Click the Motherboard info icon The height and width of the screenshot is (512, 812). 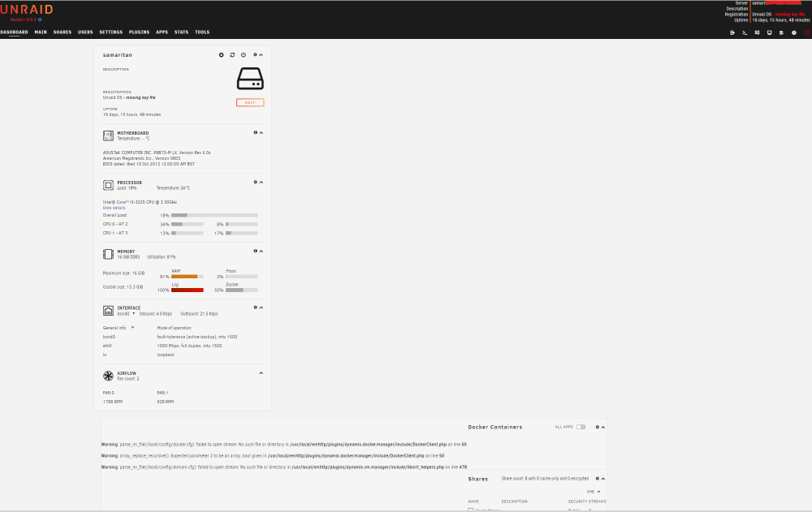(x=255, y=132)
